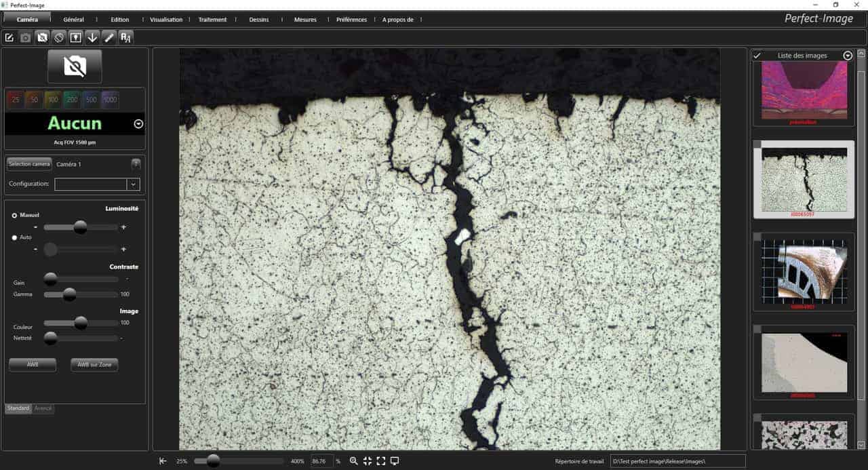
Task: Click the monitor display icon
Action: pyautogui.click(x=395, y=461)
